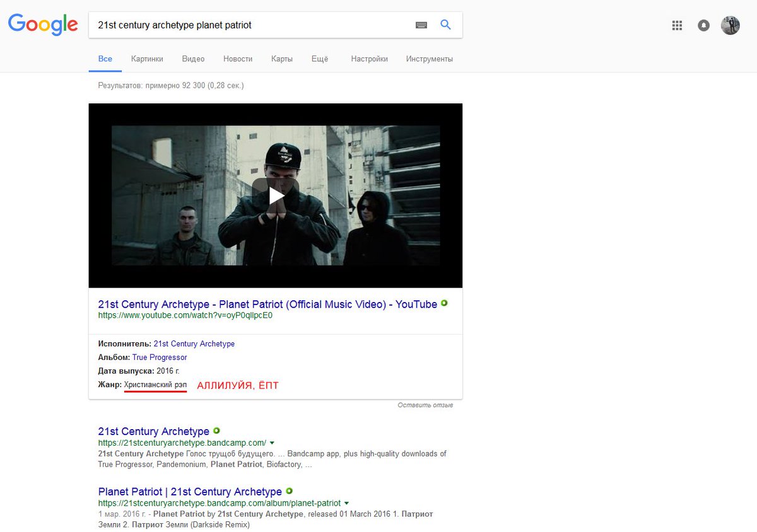This screenshot has height=532, width=757.
Task: Click the blue search magnifier button
Action: [445, 25]
